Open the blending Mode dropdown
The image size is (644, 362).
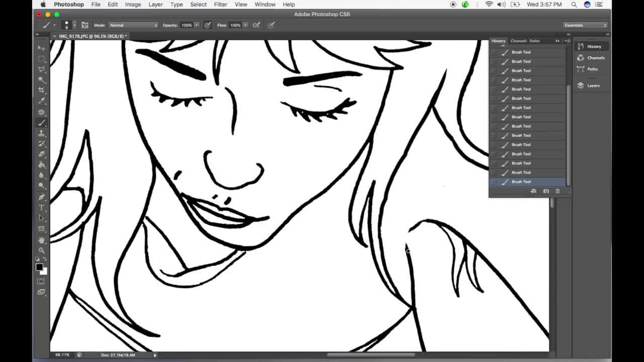tap(133, 25)
